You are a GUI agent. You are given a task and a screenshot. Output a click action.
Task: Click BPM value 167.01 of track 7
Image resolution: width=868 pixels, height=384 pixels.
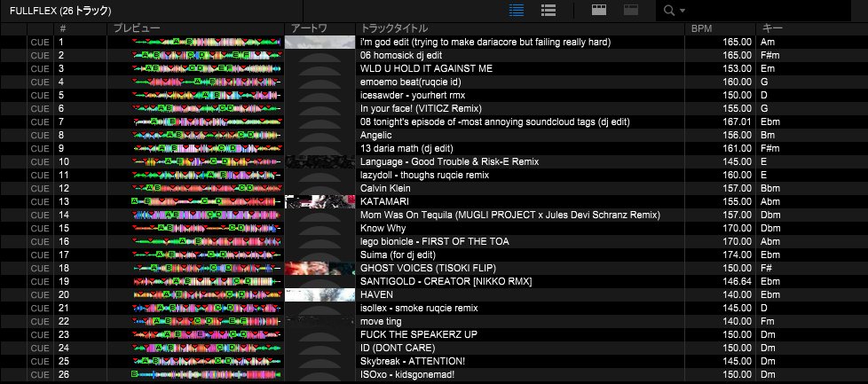(x=737, y=121)
